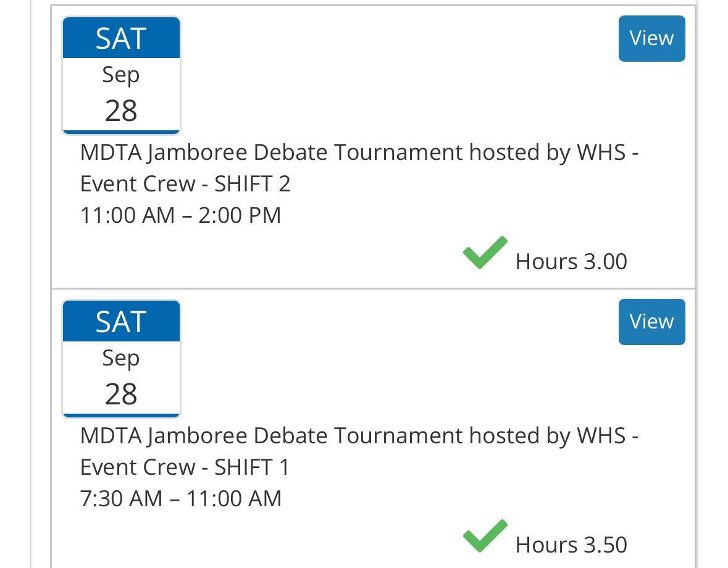
Task: Click the Hours 3.50 label
Action: pos(571,545)
